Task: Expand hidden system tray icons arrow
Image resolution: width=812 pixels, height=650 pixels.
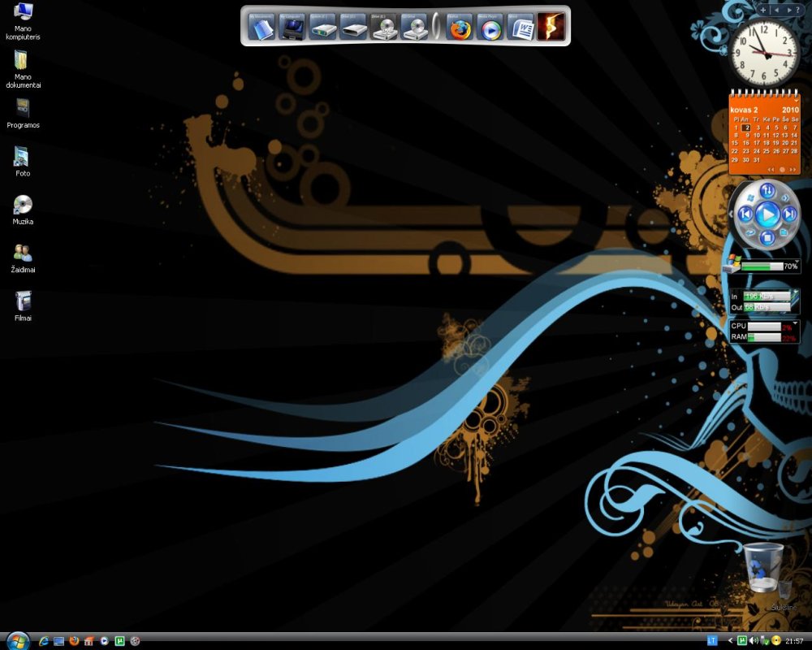Action: pyautogui.click(x=730, y=640)
